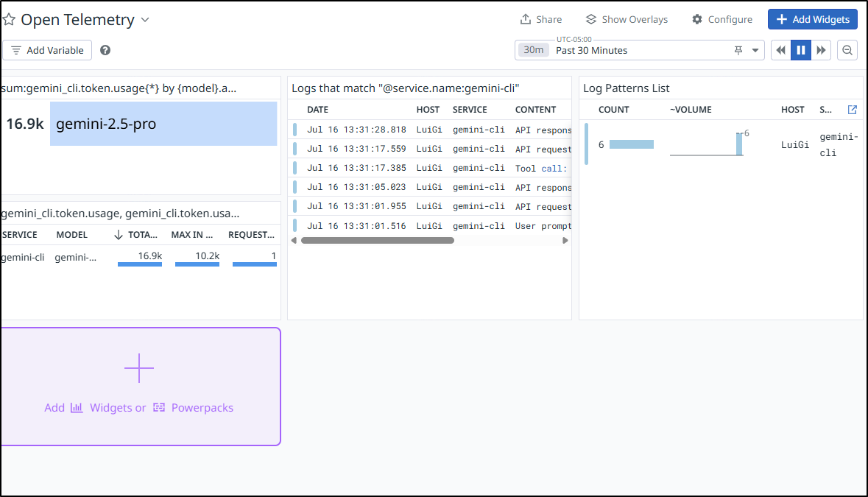Click the Logs that match widget title
The image size is (868, 497).
pyautogui.click(x=405, y=88)
